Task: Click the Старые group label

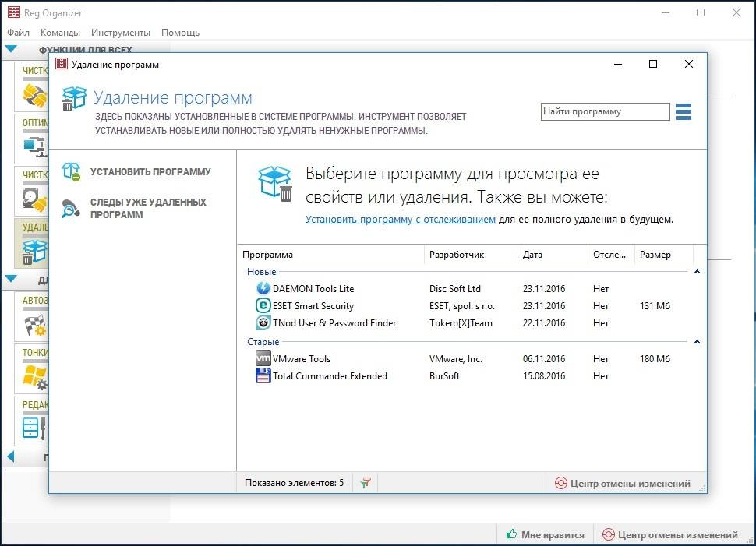Action: point(263,342)
